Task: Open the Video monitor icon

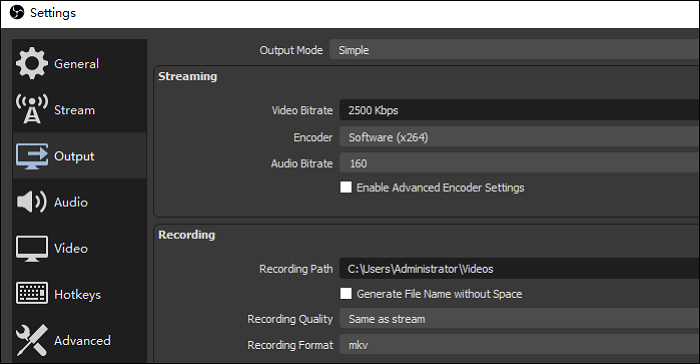Action: pos(32,248)
